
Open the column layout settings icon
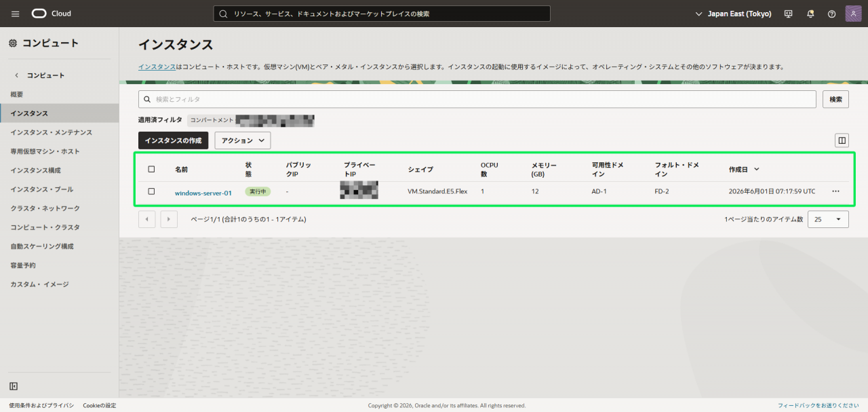pos(842,141)
